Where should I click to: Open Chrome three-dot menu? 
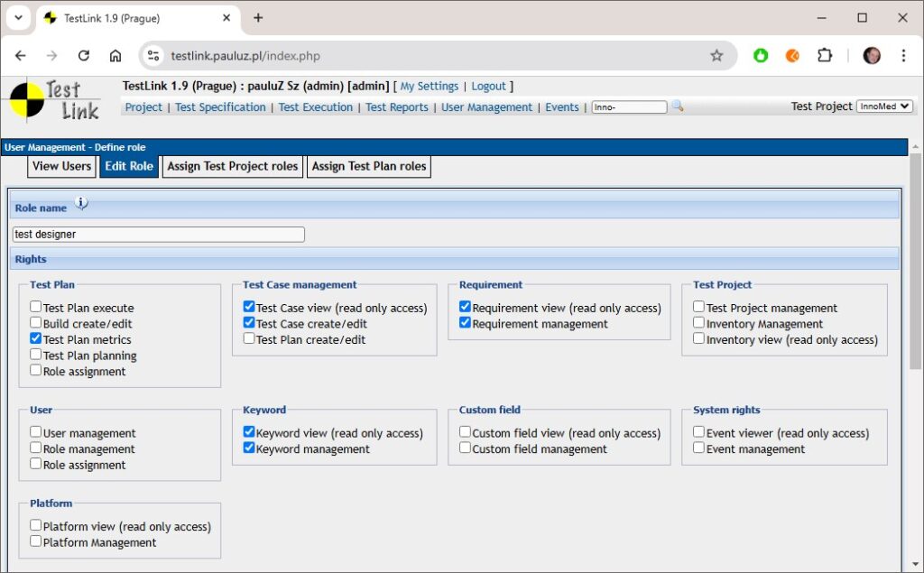pyautogui.click(x=903, y=56)
